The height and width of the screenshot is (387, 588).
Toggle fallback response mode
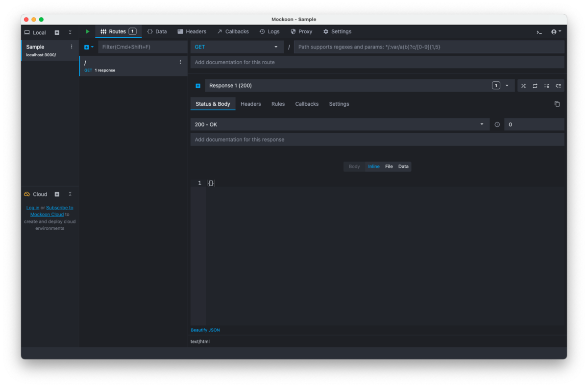click(558, 86)
